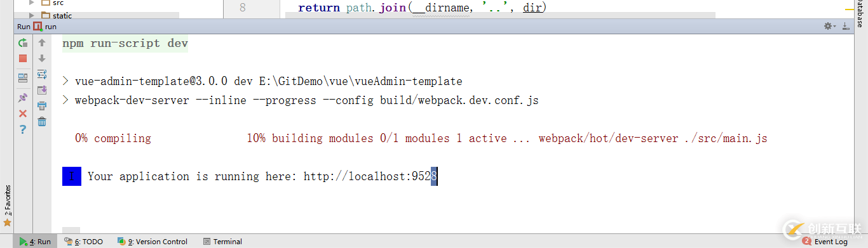Screen dimensions: 868x248
Task: Open the Version Control tab
Action: click(x=153, y=242)
